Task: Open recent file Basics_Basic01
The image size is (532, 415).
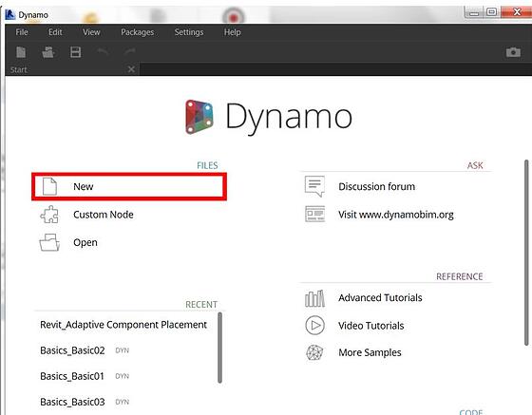Action: pyautogui.click(x=72, y=376)
